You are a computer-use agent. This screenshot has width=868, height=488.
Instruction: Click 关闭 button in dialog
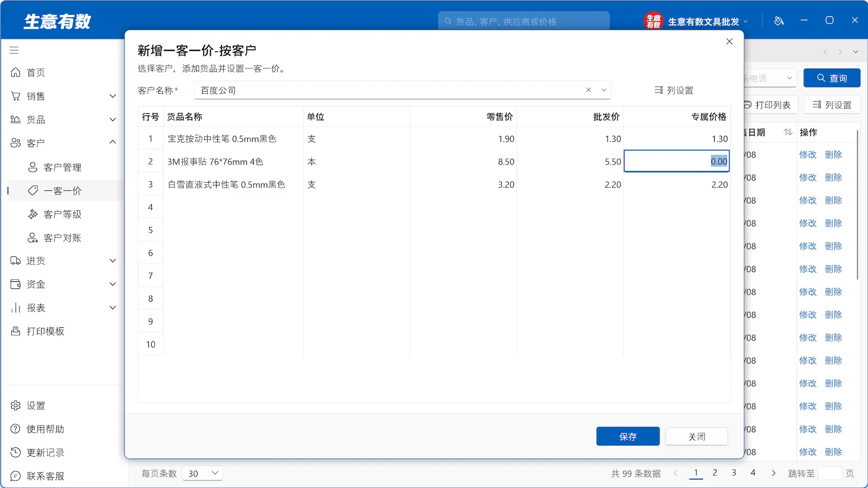coord(697,436)
